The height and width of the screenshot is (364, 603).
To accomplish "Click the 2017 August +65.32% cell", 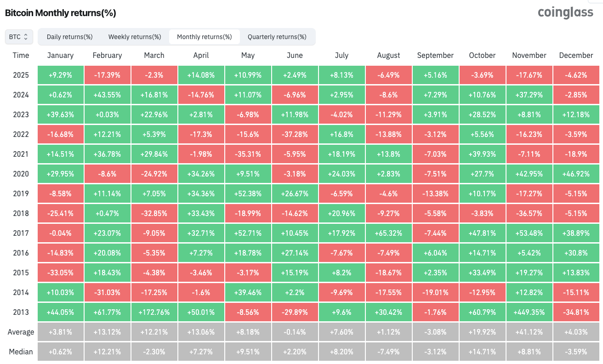I will coord(388,233).
